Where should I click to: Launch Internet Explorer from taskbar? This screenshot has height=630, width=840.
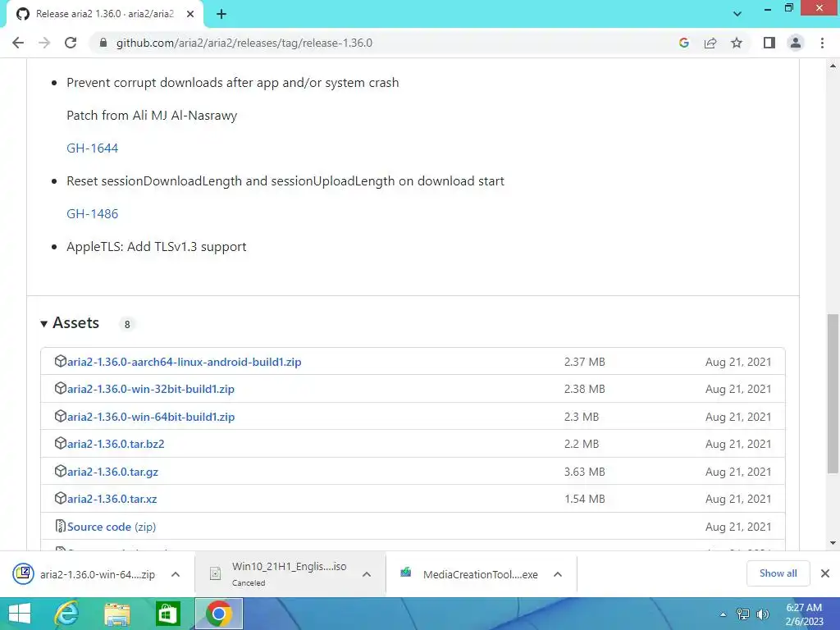67,614
